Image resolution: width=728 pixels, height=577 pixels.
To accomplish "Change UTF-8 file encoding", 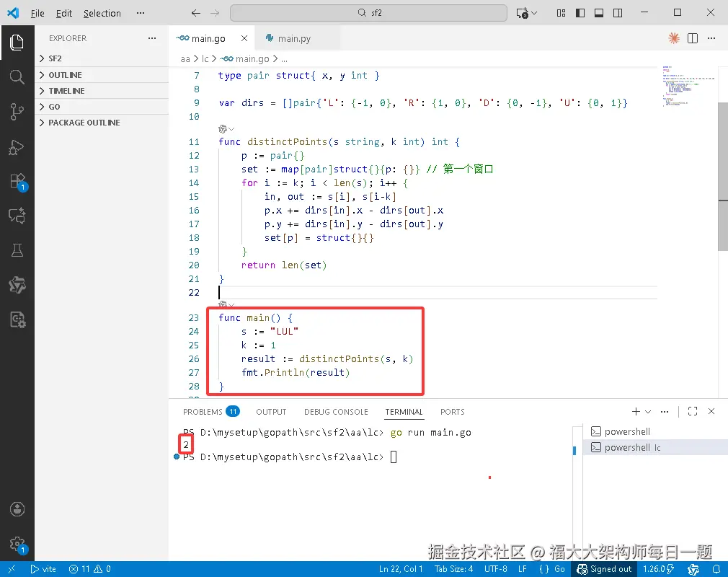I will 495,568.
